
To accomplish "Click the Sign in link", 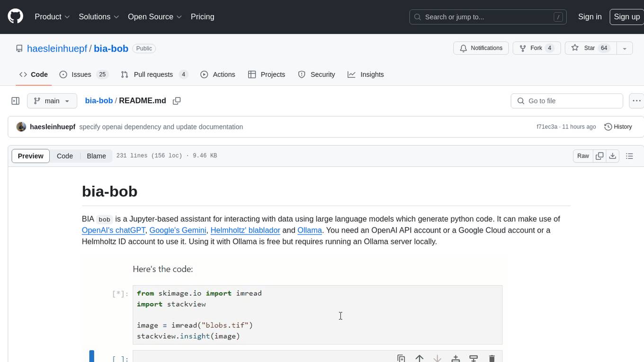I will point(590,17).
